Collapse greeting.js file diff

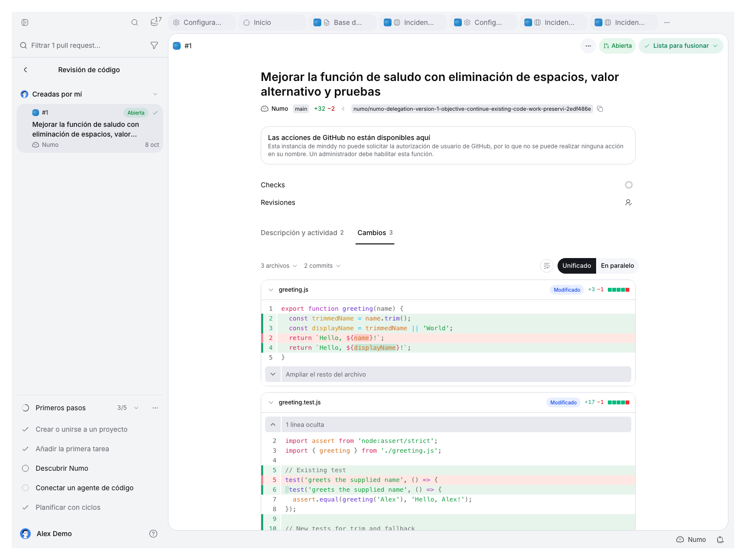tap(271, 290)
